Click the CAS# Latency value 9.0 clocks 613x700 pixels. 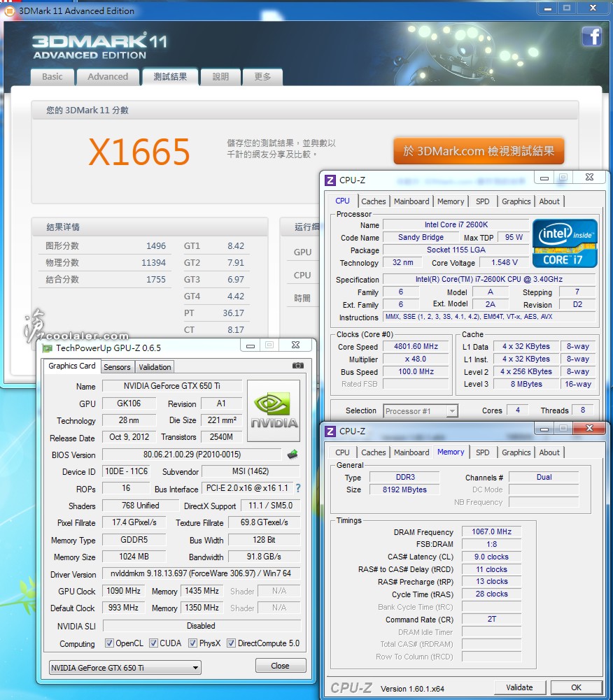tap(491, 557)
